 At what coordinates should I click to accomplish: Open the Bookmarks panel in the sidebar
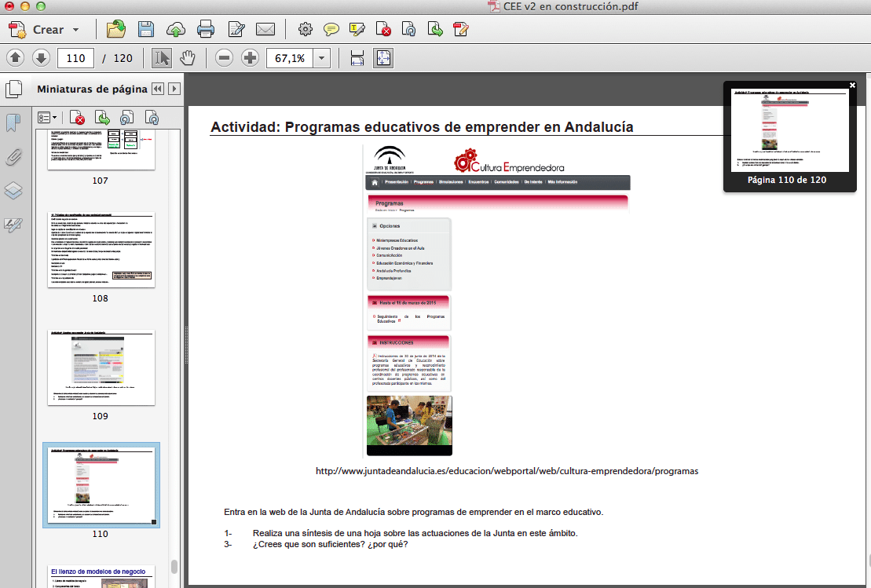click(x=13, y=123)
